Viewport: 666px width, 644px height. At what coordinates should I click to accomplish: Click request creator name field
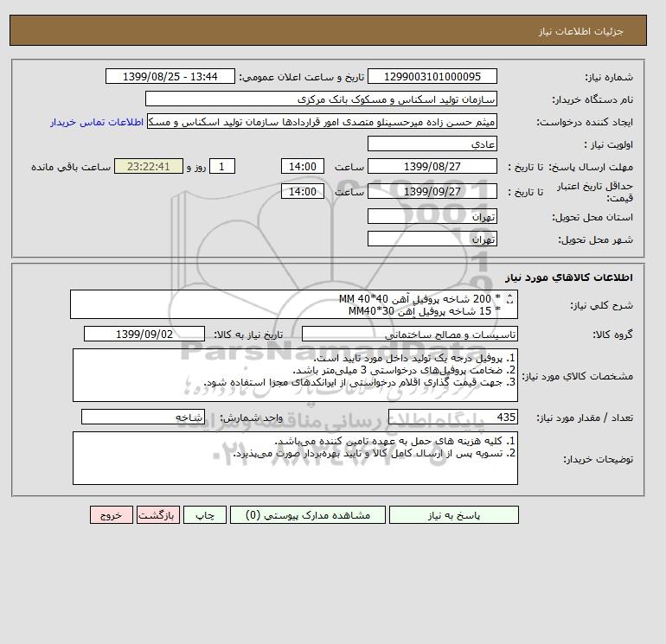322,121
